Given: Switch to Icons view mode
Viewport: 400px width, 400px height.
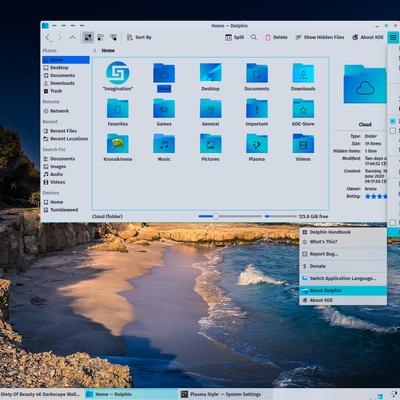Looking at the screenshot, I should (x=88, y=37).
